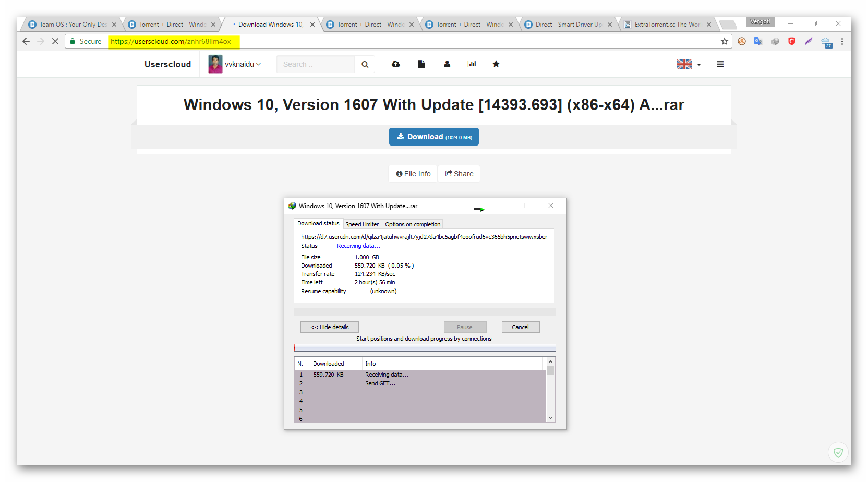
Task: Open the UK flag language dropdown
Action: tap(689, 64)
